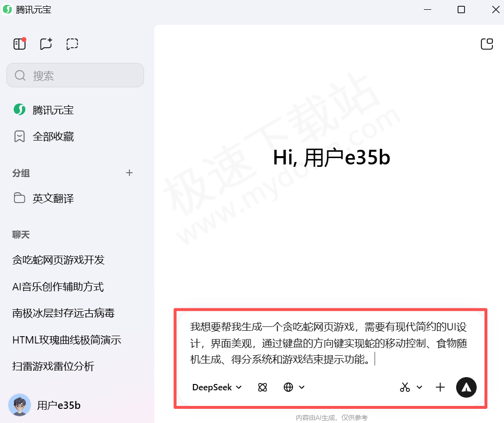Select the 扫雷游戏雷位分析 conversation
This screenshot has width=504, height=423.
(x=54, y=366)
